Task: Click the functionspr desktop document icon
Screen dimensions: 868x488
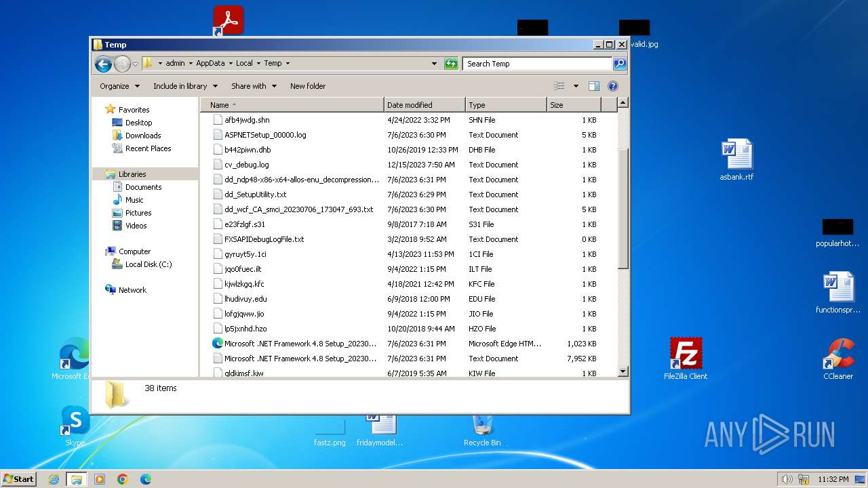Action: (x=838, y=293)
